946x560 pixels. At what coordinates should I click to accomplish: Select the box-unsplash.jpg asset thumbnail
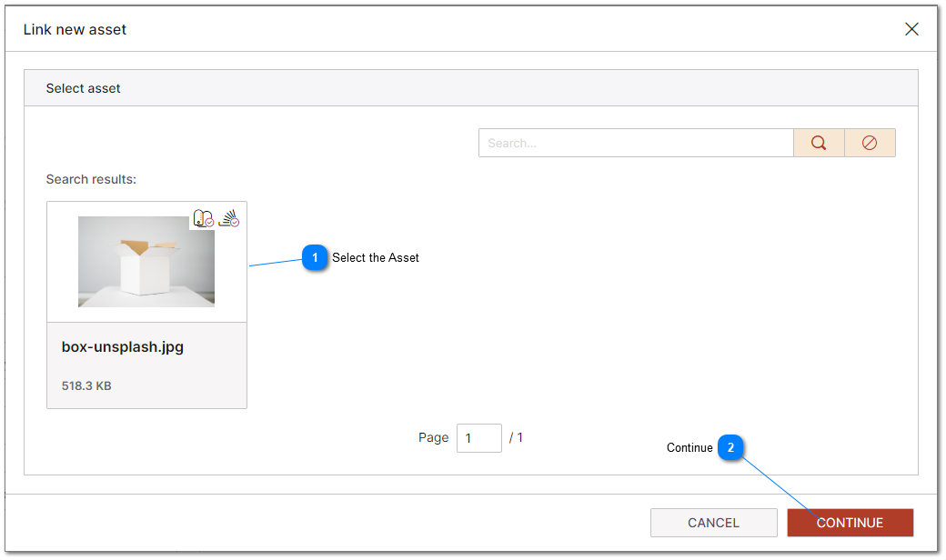[146, 262]
